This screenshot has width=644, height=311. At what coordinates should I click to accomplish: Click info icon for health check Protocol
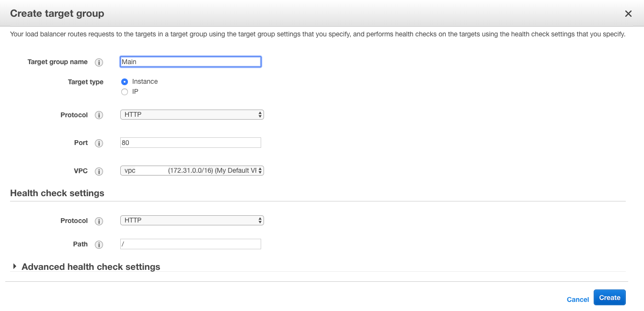tap(99, 221)
